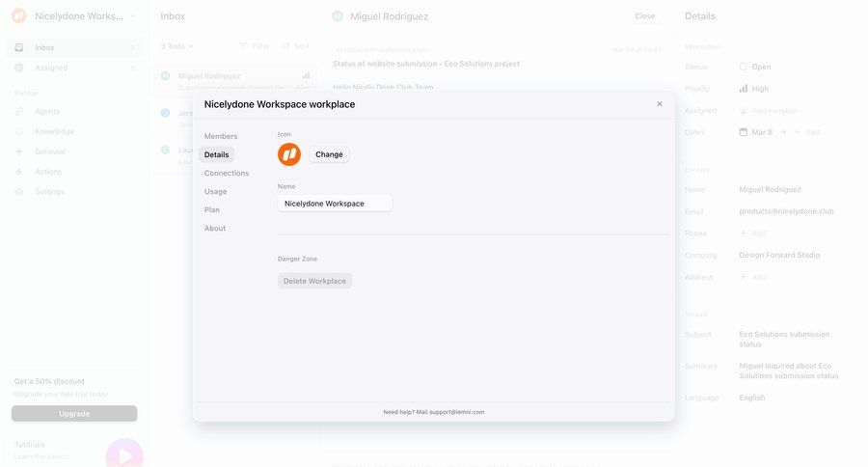This screenshot has width=868, height=467.
Task: Click the email subject line about Eco Solutions
Action: click(x=425, y=64)
